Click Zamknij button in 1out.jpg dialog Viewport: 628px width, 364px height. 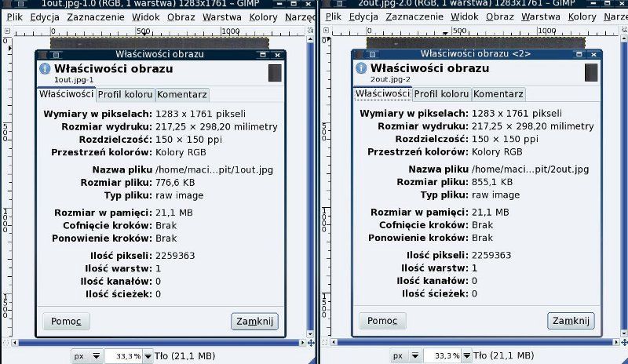[254, 321]
